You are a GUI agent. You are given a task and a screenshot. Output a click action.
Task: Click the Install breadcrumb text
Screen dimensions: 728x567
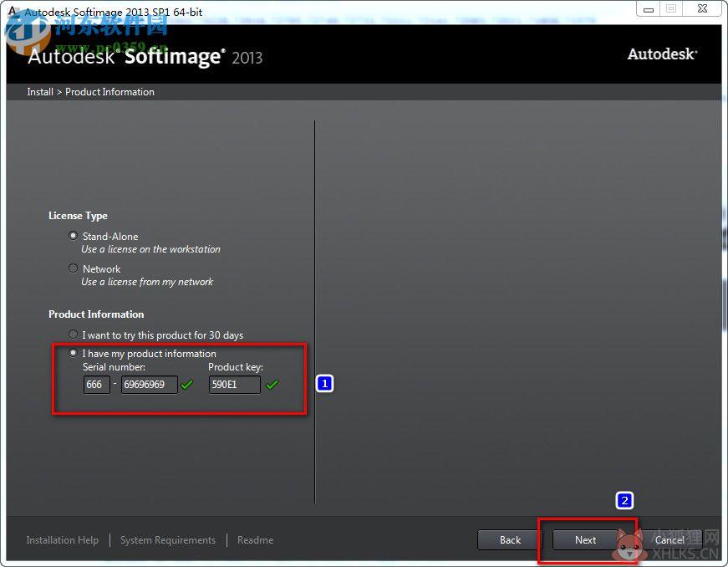pyautogui.click(x=40, y=92)
